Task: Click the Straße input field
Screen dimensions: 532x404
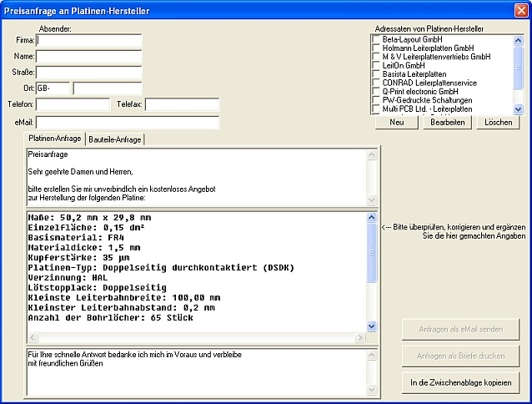Action: coord(89,73)
